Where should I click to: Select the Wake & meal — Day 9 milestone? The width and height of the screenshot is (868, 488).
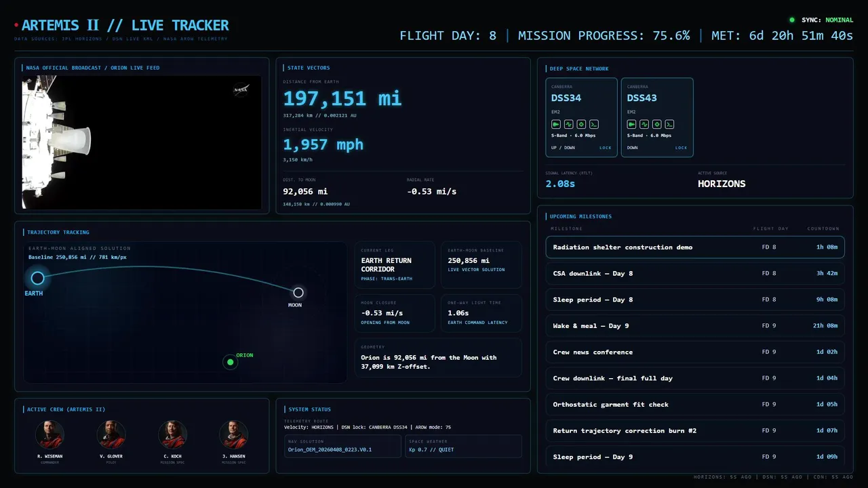pyautogui.click(x=695, y=326)
